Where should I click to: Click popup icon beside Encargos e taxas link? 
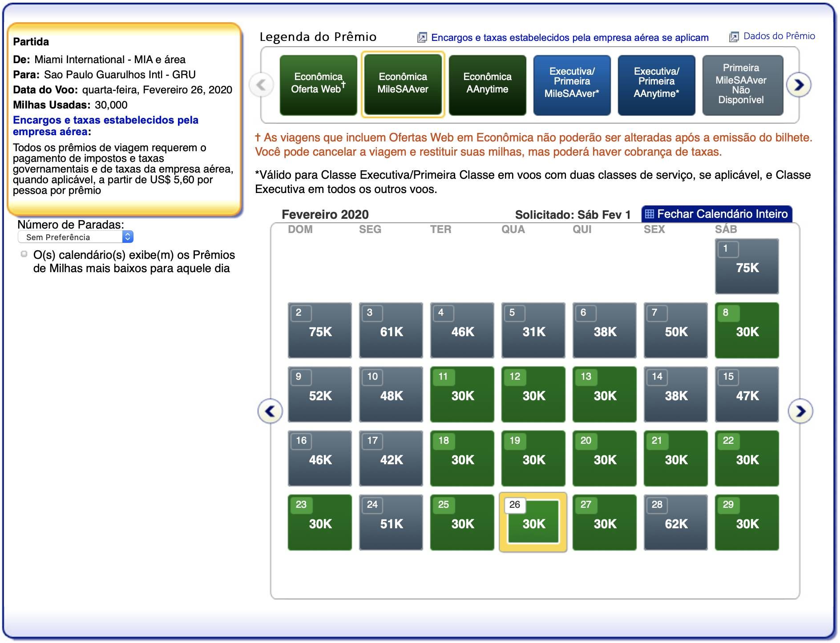[x=422, y=38]
